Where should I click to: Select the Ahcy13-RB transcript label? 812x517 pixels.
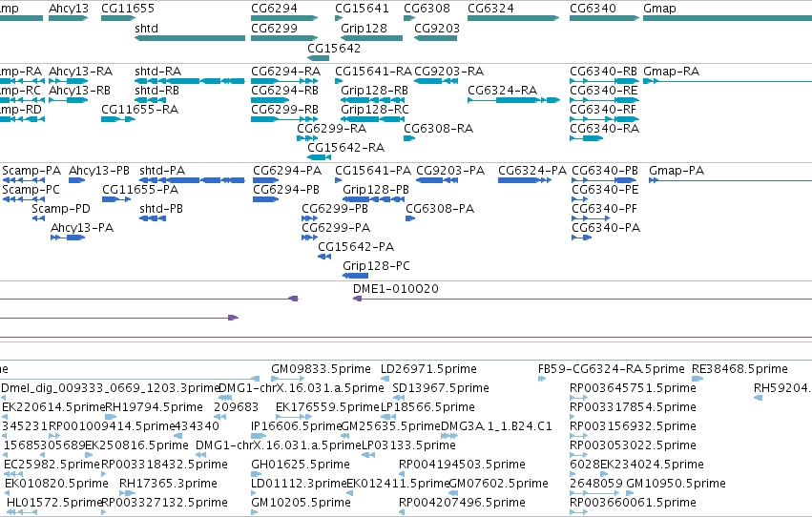tap(79, 90)
